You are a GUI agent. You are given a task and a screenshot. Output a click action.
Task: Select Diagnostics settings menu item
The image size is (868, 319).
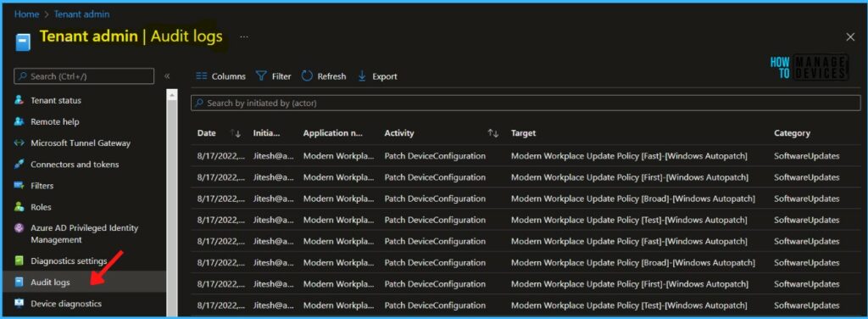[69, 260]
